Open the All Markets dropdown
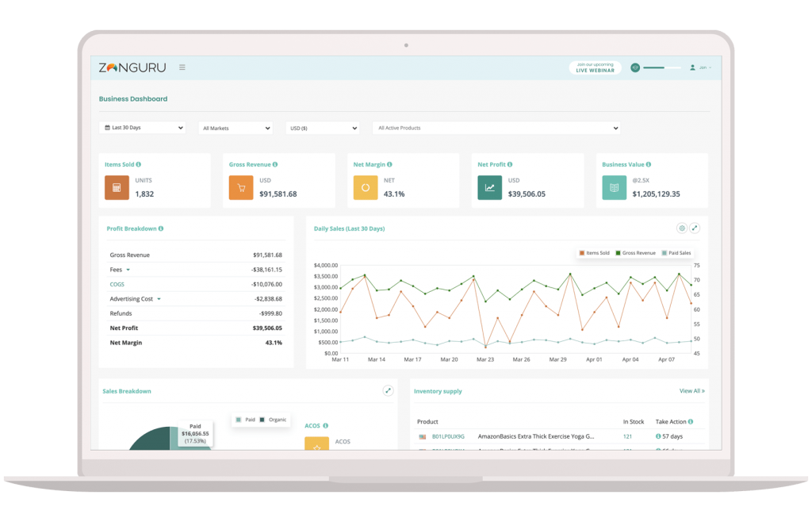This screenshot has width=812, height=522. click(236, 128)
